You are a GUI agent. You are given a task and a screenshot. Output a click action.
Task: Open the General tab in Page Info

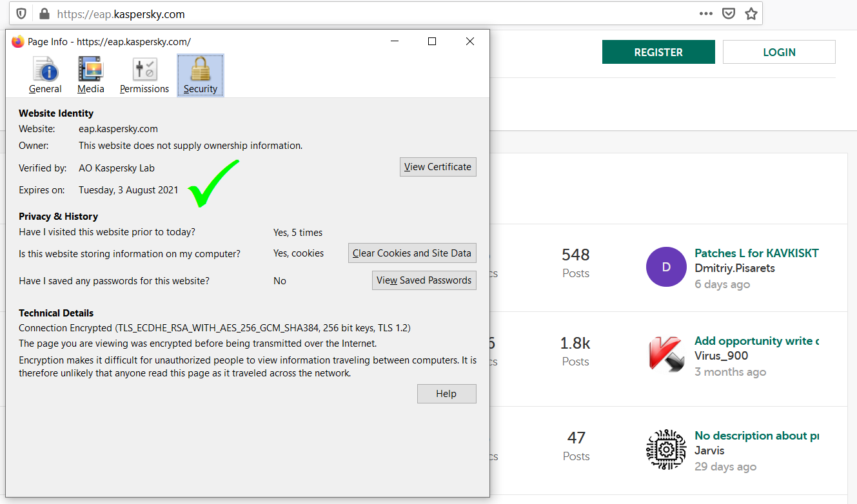tap(45, 75)
